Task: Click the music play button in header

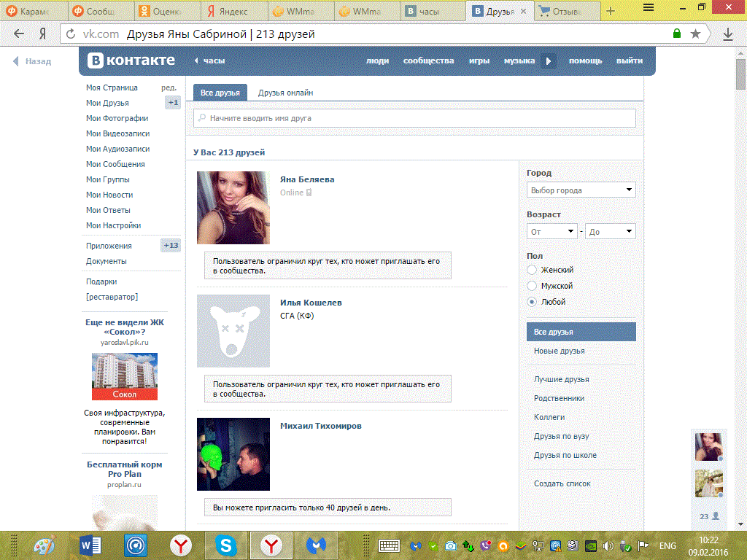Action: 549,61
